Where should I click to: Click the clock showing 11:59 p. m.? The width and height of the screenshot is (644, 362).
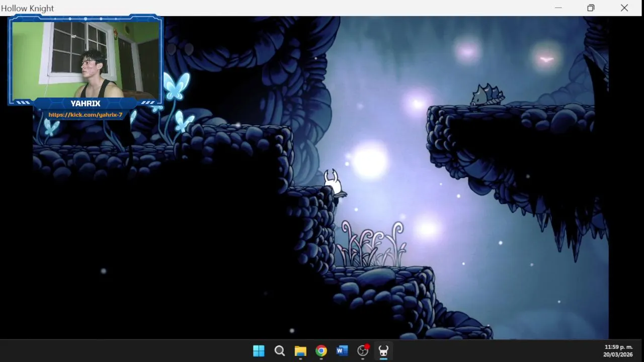618,347
